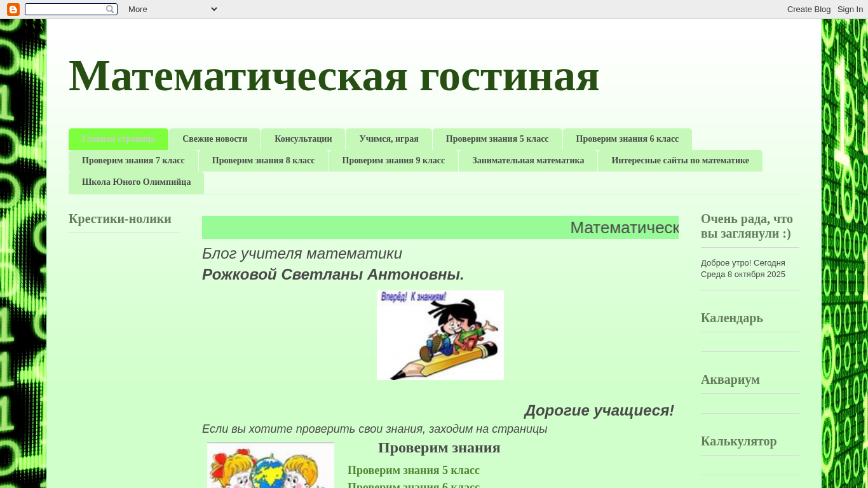Screen dimensions: 868x488
Task: Open the Консультации tab
Action: pos(303,139)
